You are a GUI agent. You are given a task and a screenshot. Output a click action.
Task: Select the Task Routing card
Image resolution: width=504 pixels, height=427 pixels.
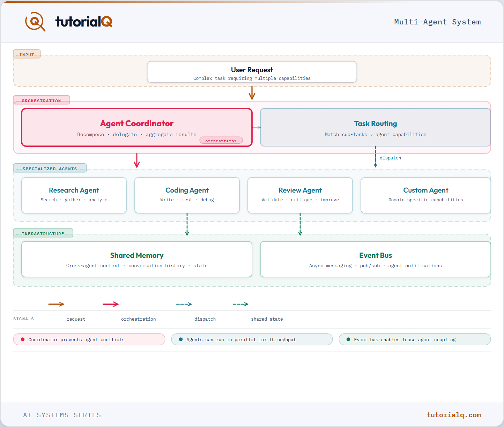point(376,127)
